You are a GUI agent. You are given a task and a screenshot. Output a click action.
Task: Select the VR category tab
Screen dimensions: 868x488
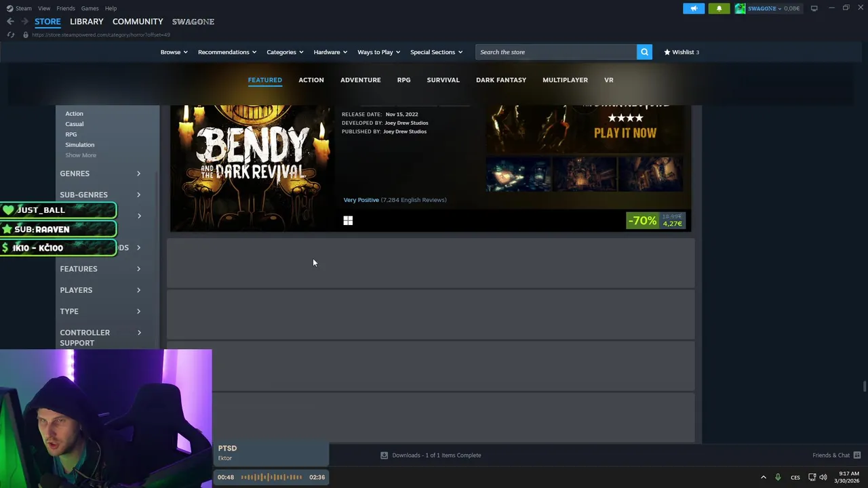point(609,80)
